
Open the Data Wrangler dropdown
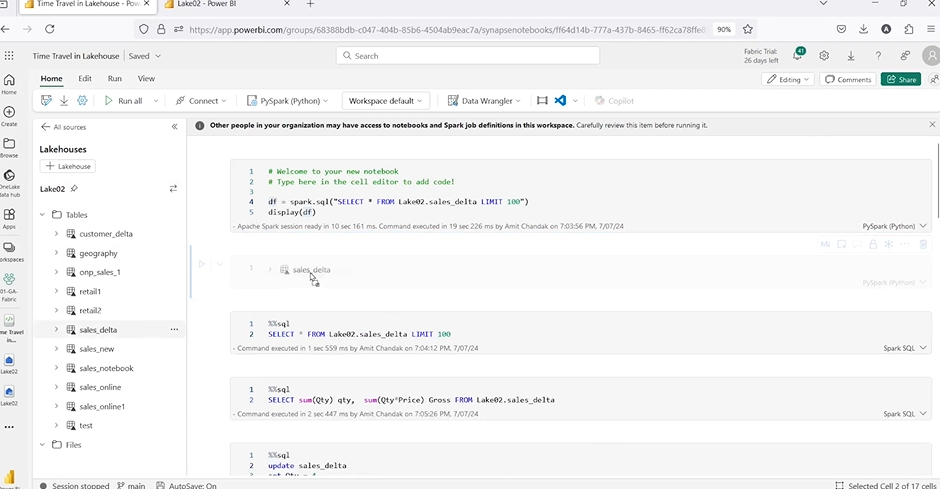click(x=484, y=101)
